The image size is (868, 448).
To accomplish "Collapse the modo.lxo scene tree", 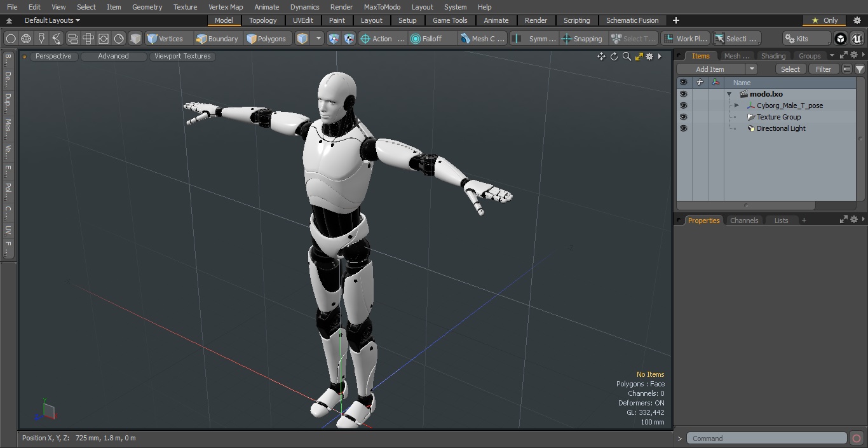I will tap(729, 94).
